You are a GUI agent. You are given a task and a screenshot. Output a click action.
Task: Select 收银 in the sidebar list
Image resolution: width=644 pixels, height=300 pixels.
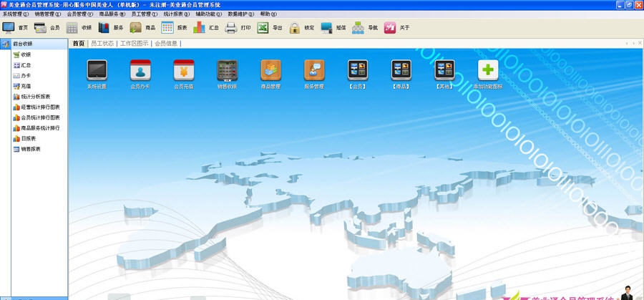[x=26, y=54]
